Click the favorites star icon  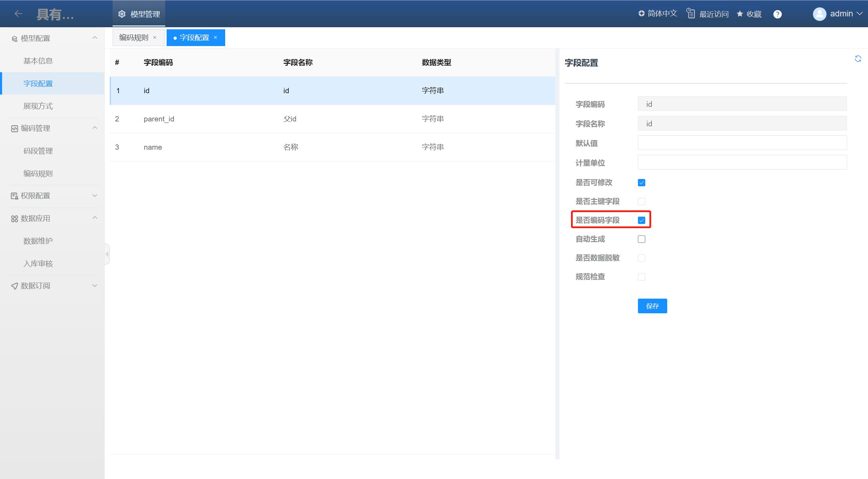tap(740, 14)
